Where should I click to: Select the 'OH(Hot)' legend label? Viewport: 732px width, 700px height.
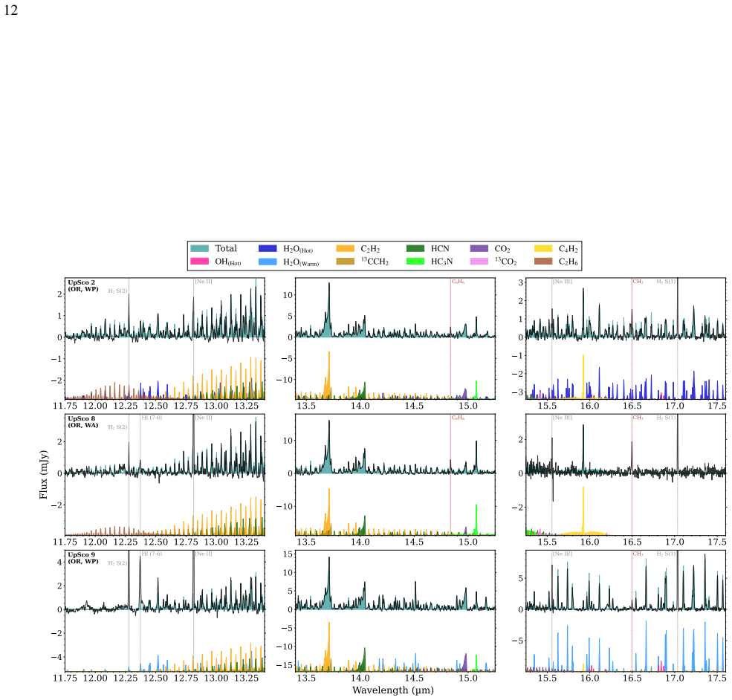[228, 262]
